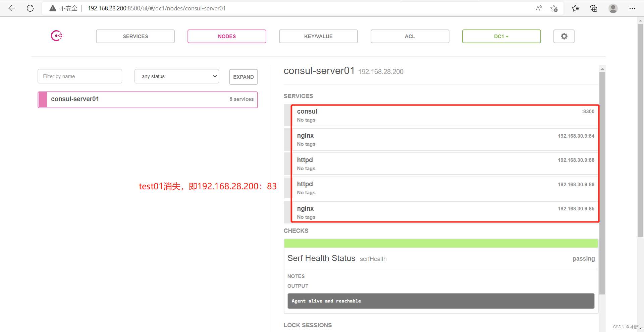Click the Consul logo icon

[x=57, y=36]
